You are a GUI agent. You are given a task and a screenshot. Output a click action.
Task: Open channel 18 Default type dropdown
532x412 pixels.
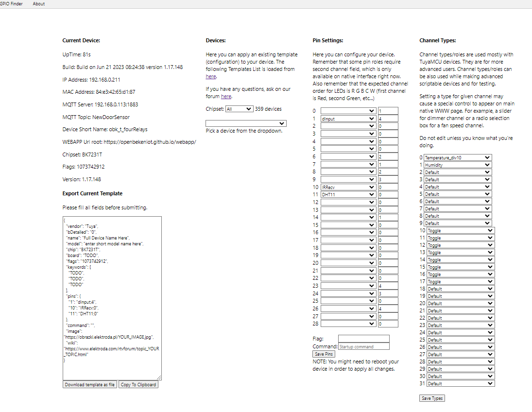pos(461,289)
